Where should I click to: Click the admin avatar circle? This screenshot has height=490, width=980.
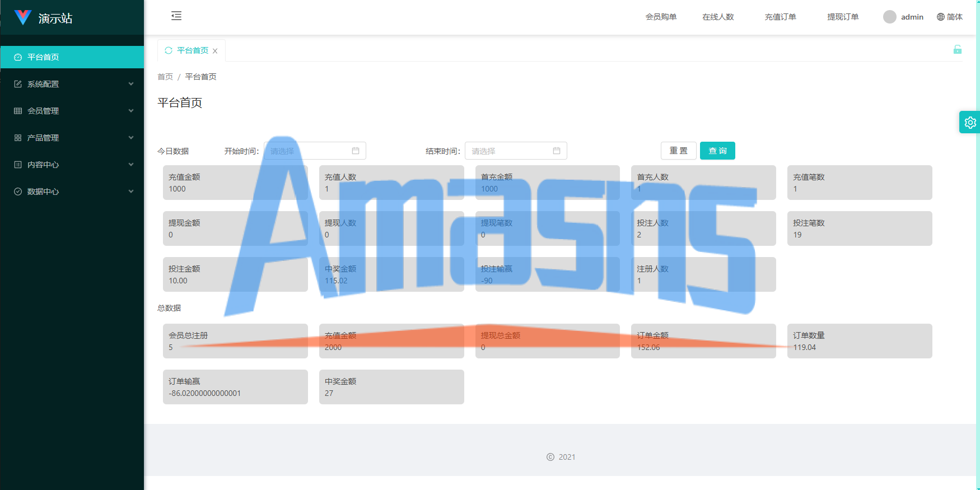(890, 17)
